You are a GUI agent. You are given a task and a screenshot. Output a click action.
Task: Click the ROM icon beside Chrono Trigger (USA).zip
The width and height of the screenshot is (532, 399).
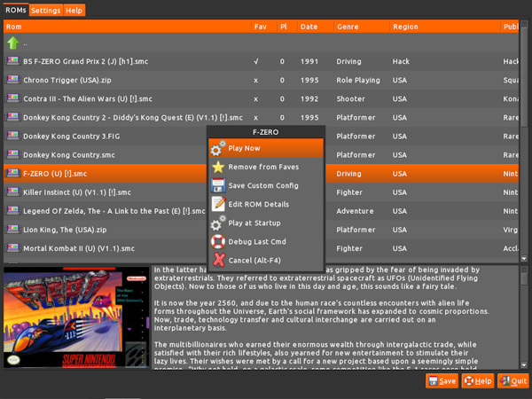click(x=12, y=80)
